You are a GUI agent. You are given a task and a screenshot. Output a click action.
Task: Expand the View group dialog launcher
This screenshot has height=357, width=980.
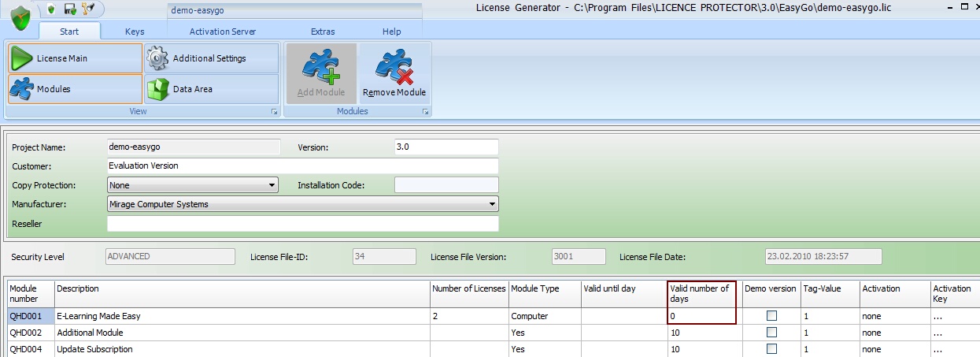click(275, 112)
